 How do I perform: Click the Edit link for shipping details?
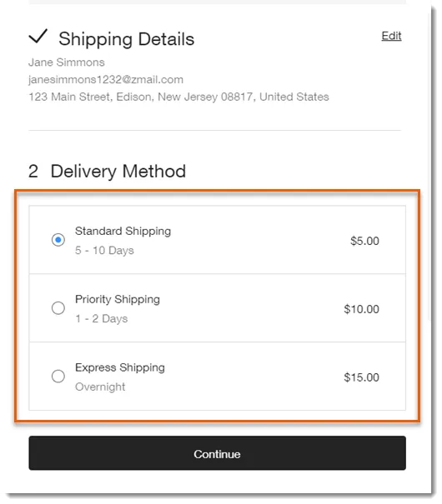click(391, 36)
